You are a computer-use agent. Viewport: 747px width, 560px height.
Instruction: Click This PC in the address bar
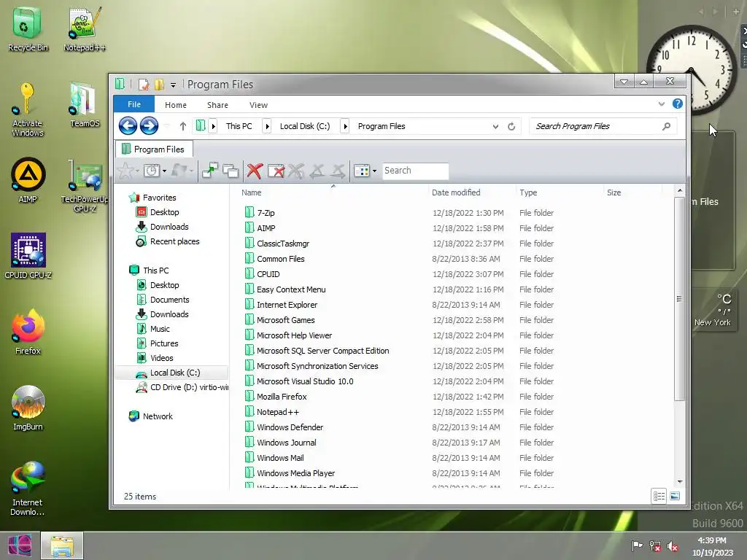point(239,126)
